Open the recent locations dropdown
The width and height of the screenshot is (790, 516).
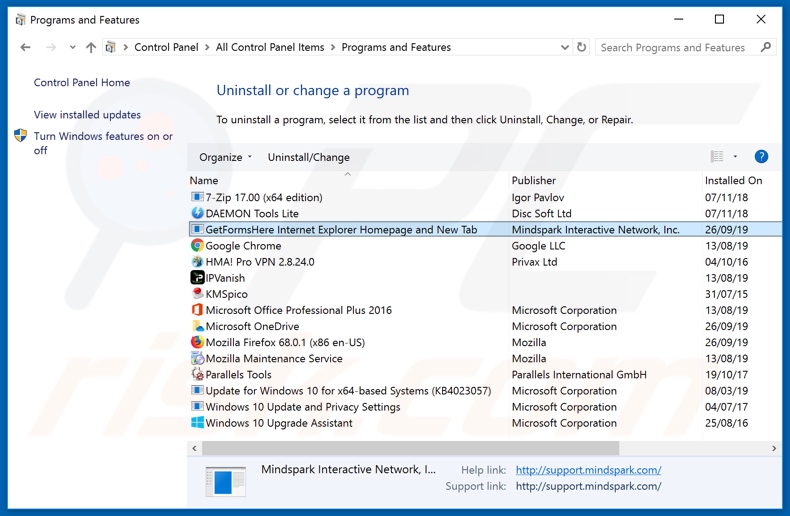click(x=73, y=47)
